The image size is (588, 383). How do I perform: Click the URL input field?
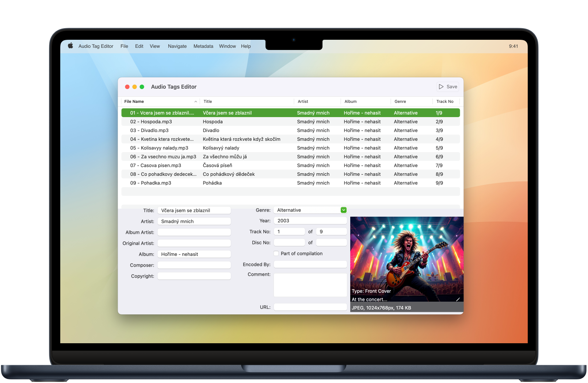pyautogui.click(x=310, y=307)
